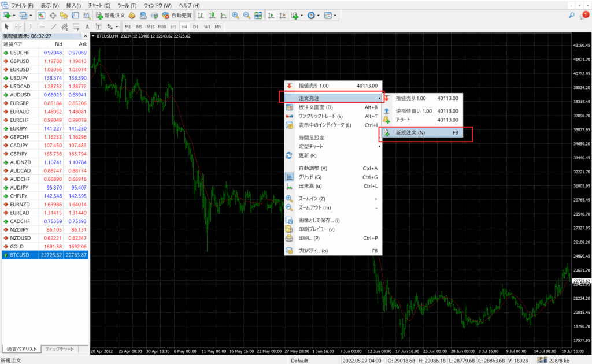
Task: Toggle the Navigator folder-star icon
Action: tap(64, 16)
